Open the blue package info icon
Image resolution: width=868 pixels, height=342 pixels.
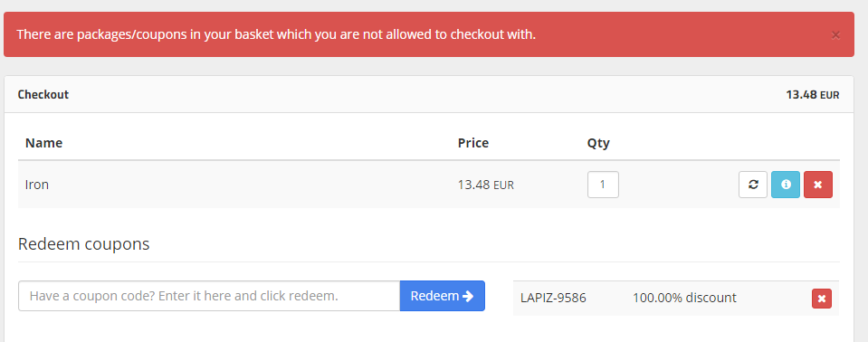point(786,185)
